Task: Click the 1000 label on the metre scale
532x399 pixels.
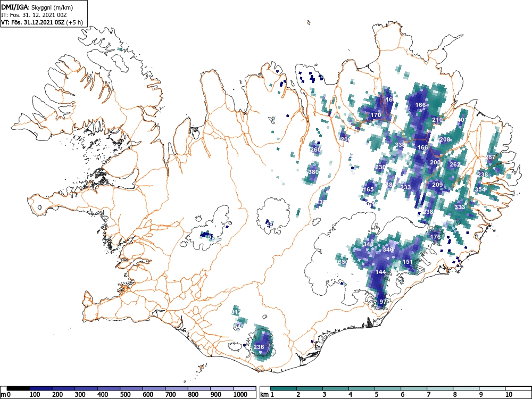Action: tap(240, 395)
